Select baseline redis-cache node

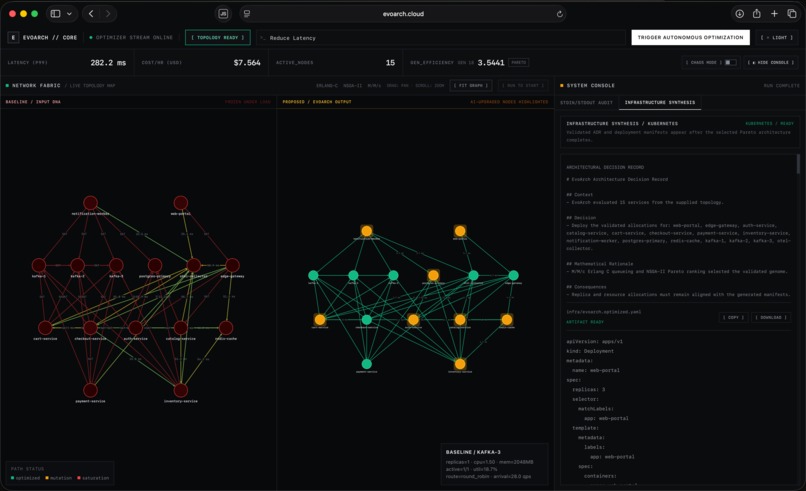coord(226,328)
